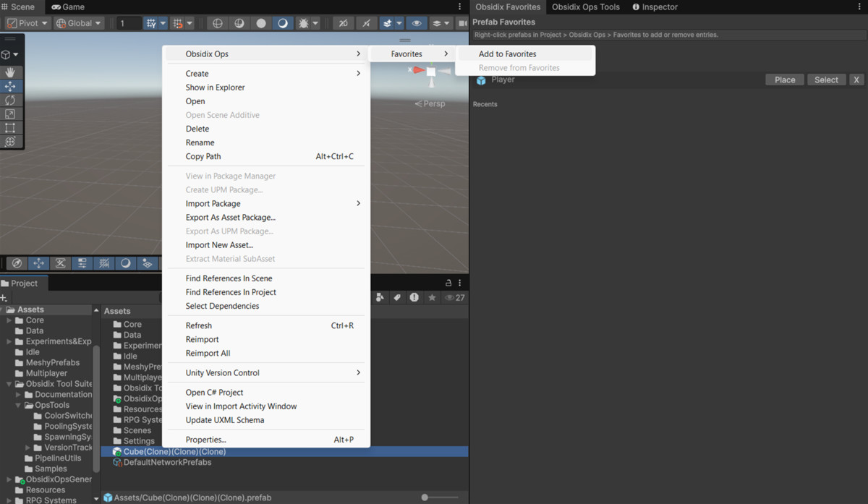Select the Scale tool
Viewport: 868px width, 504px height.
pos(10,114)
